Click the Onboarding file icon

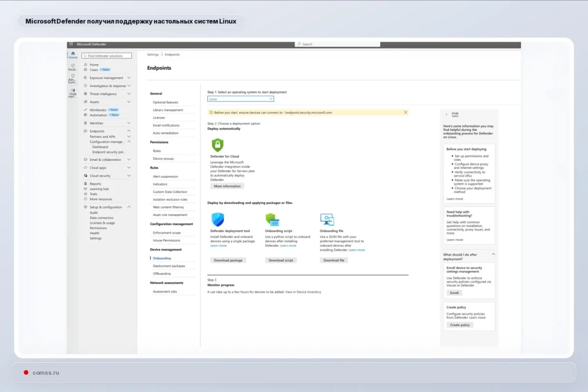tap(327, 220)
